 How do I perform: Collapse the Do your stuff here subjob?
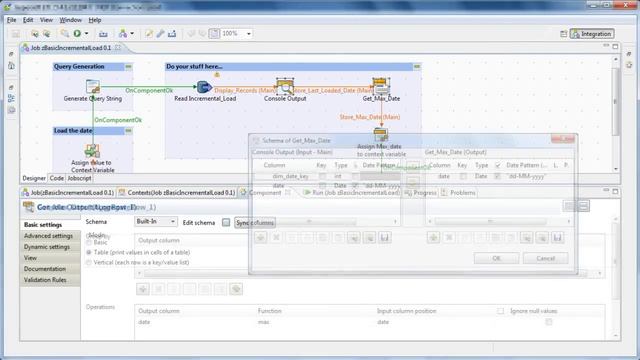pyautogui.click(x=417, y=67)
